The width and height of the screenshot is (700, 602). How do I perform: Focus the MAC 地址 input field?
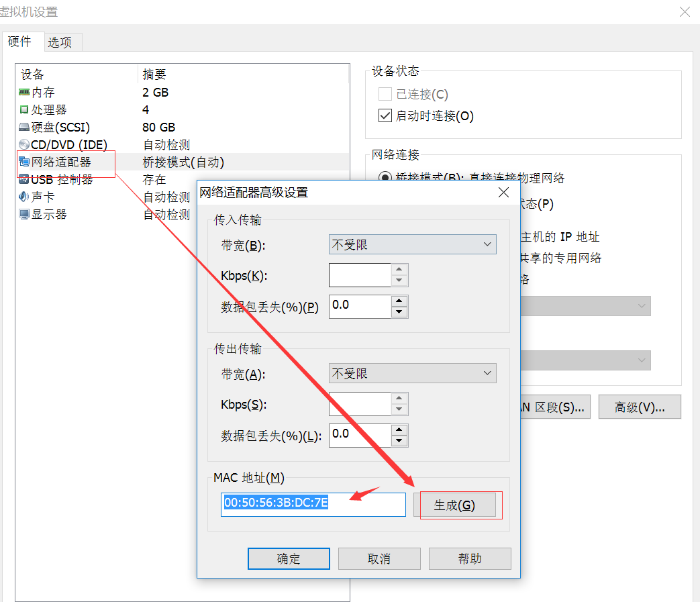click(x=313, y=505)
